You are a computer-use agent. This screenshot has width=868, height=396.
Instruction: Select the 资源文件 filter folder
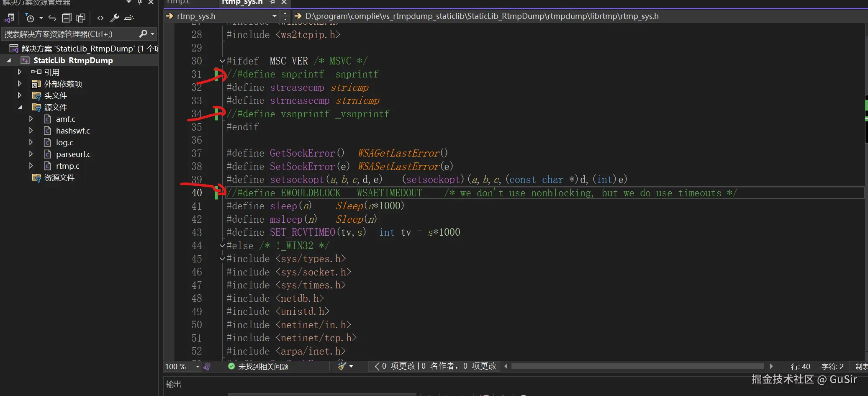pos(59,177)
